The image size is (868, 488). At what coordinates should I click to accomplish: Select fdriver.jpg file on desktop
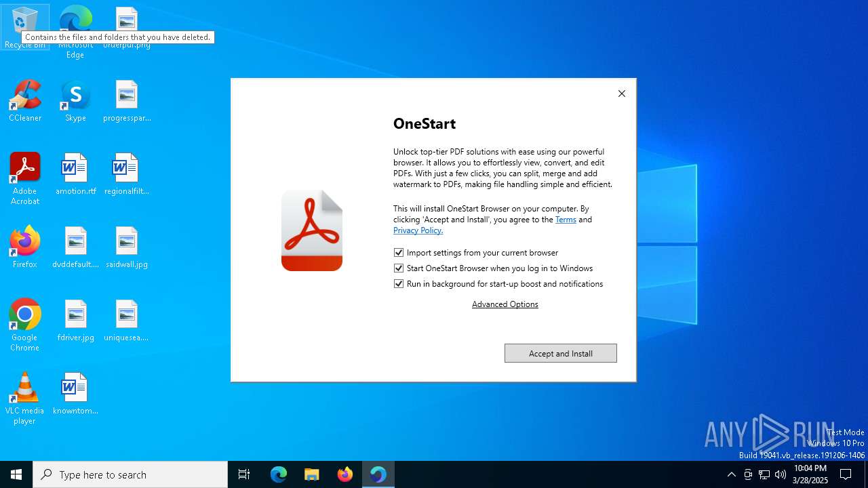pyautogui.click(x=75, y=321)
